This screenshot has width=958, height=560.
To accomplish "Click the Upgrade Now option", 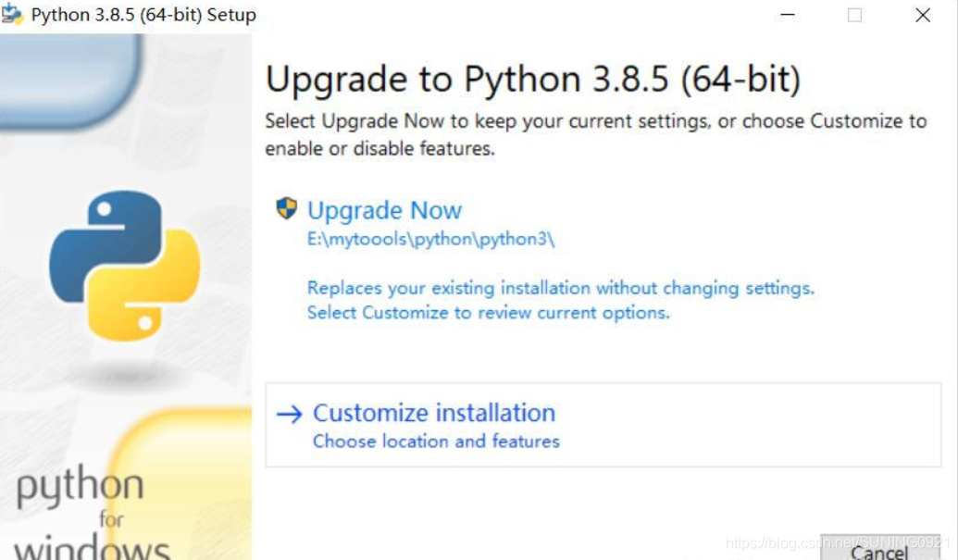I will pyautogui.click(x=384, y=211).
